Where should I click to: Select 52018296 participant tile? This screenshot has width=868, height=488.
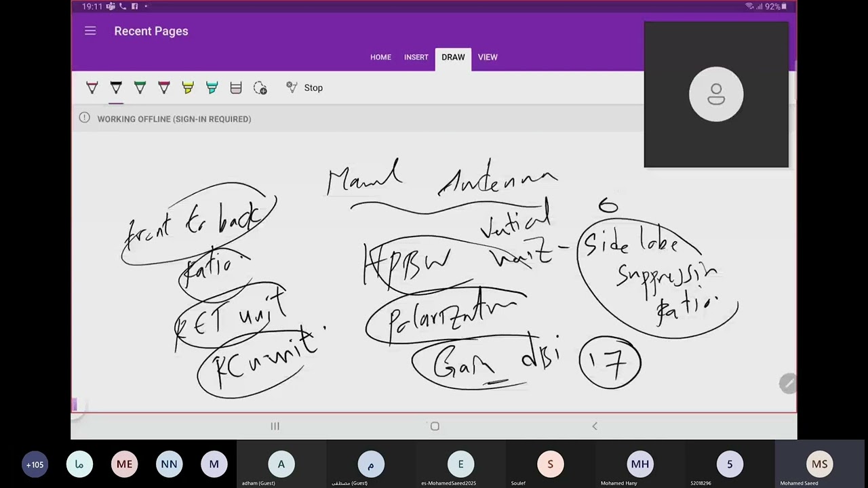click(730, 464)
